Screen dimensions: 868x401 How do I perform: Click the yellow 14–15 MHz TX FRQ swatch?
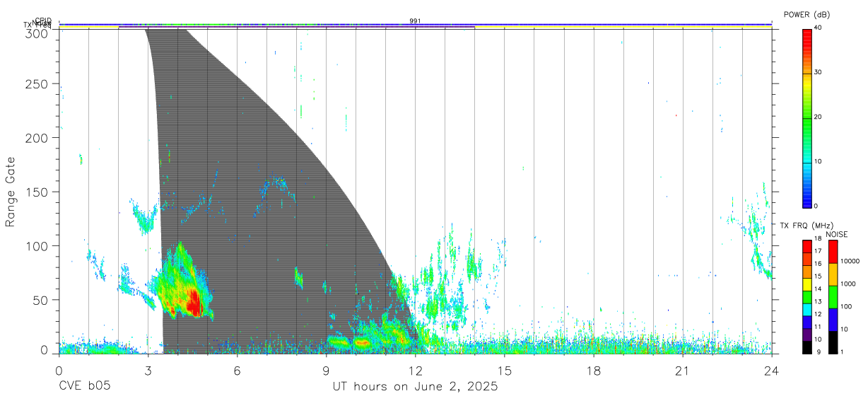[x=807, y=284]
